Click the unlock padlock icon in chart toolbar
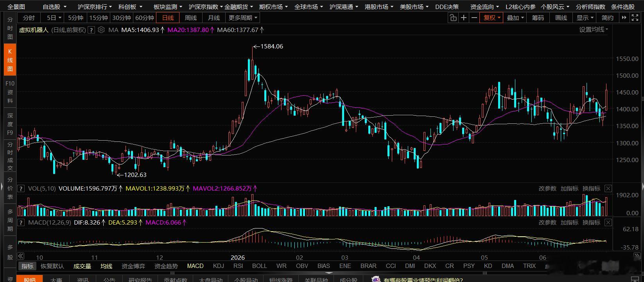Image resolution: width=644 pixels, height=282 pixels. tap(453, 18)
